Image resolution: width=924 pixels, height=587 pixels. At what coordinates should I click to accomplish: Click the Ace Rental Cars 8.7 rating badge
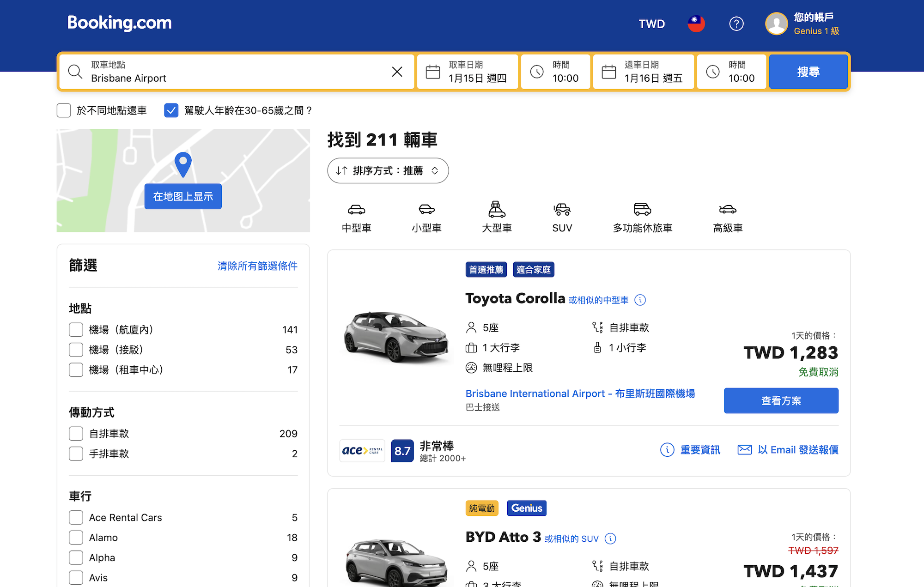pos(402,450)
